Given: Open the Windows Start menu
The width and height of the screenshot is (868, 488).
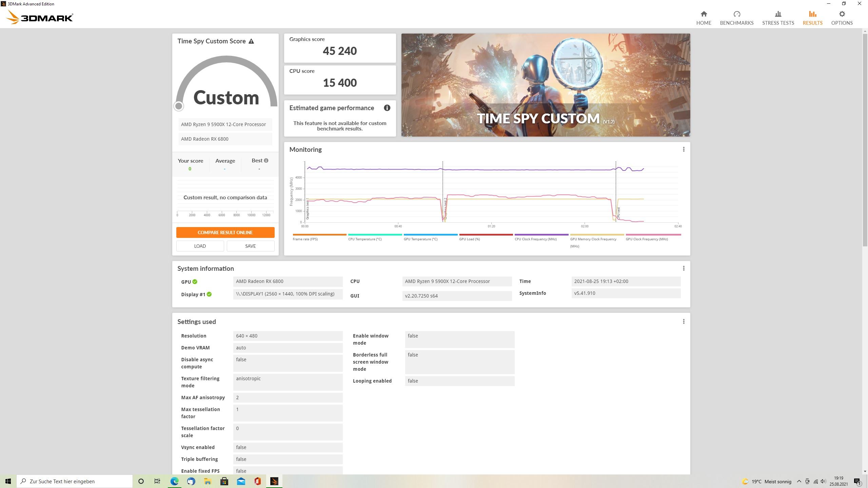Looking at the screenshot, I should 8,481.
